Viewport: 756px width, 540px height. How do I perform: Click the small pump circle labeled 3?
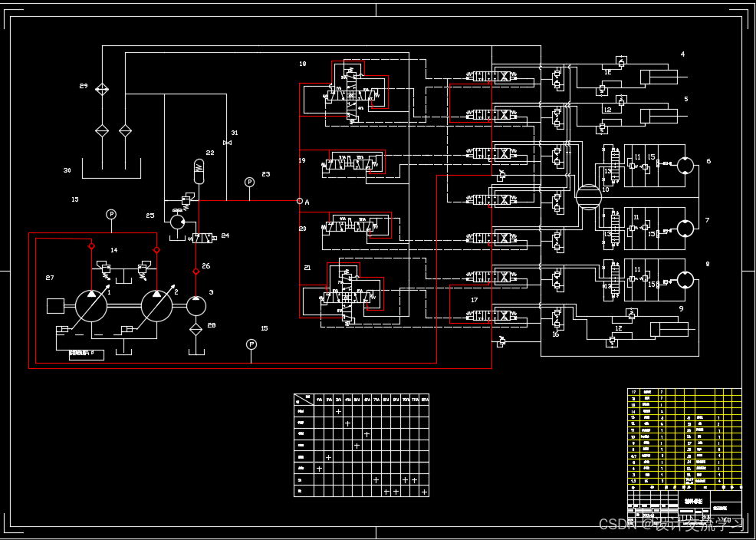click(196, 306)
